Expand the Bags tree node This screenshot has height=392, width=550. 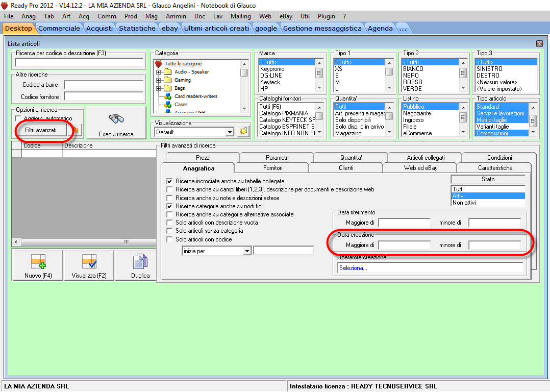(x=158, y=88)
